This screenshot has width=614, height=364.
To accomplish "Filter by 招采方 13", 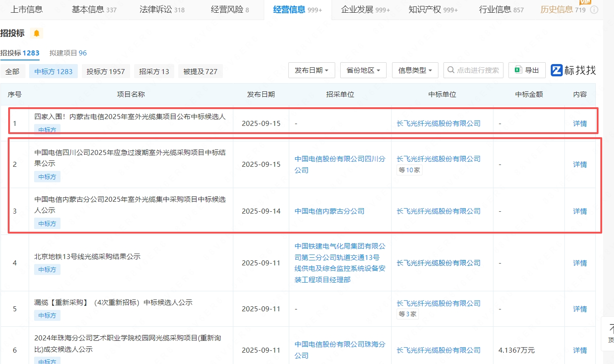I will (x=154, y=71).
